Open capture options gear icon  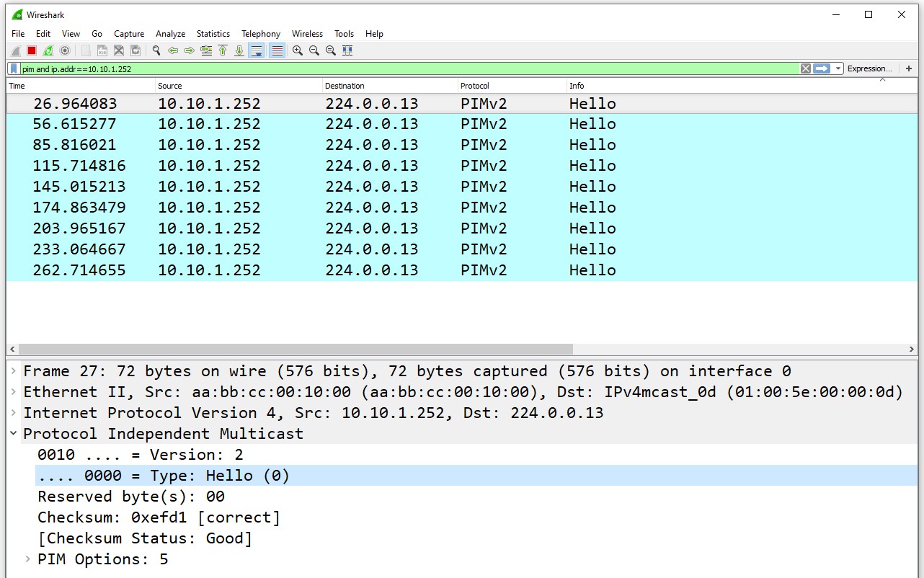point(65,50)
